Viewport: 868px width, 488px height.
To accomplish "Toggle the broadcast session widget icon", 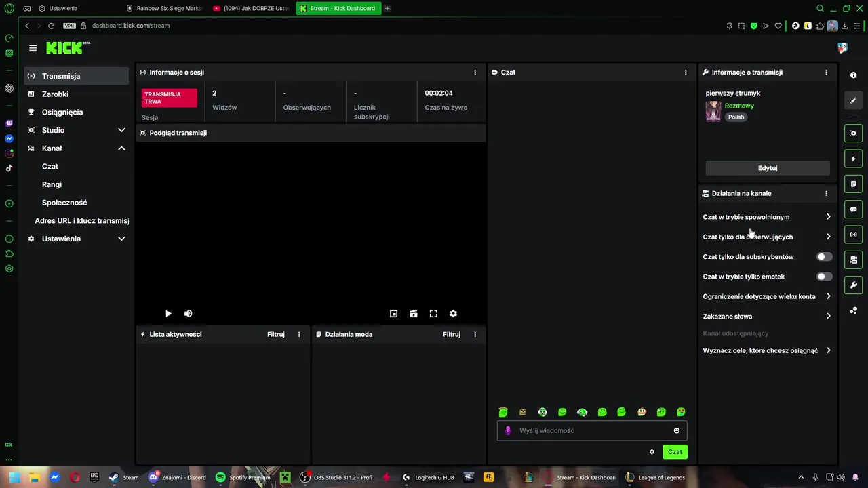I will point(854,235).
